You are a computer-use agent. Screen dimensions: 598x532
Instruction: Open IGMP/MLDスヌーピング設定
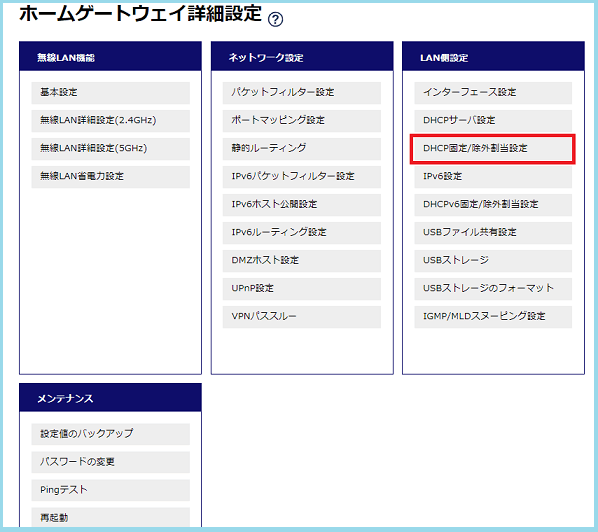493,317
